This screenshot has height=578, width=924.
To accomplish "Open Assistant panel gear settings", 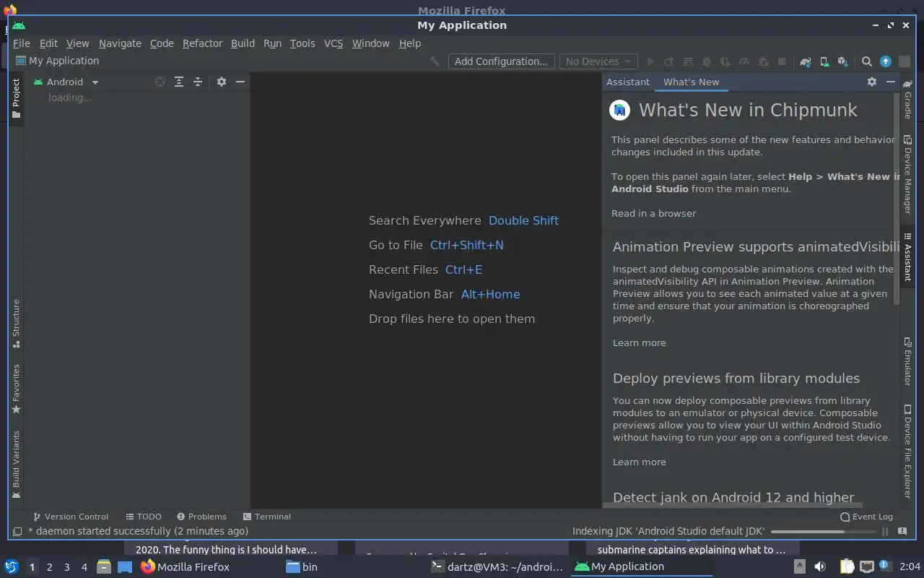I will pos(872,82).
